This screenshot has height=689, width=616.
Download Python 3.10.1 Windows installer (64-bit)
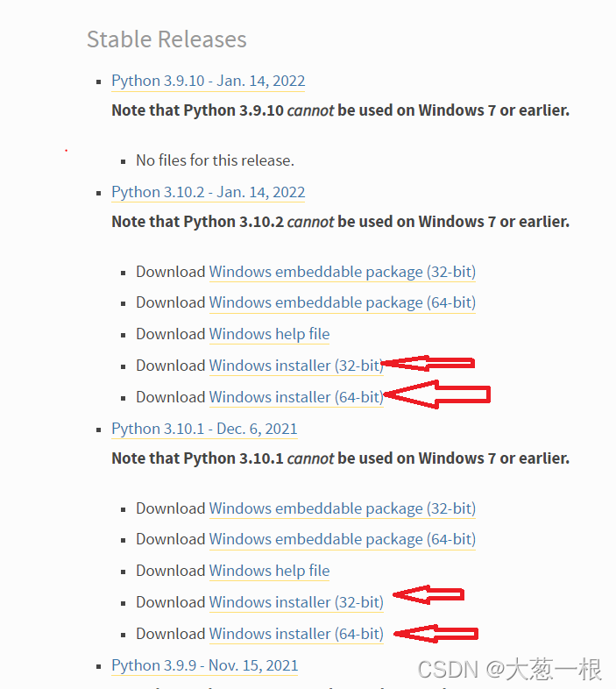(296, 634)
